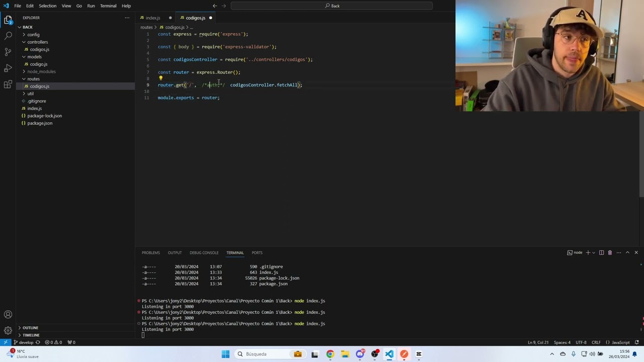Screen dimensions: 644x362
Task: Click the remote window indicator in status bar
Action: point(6,342)
